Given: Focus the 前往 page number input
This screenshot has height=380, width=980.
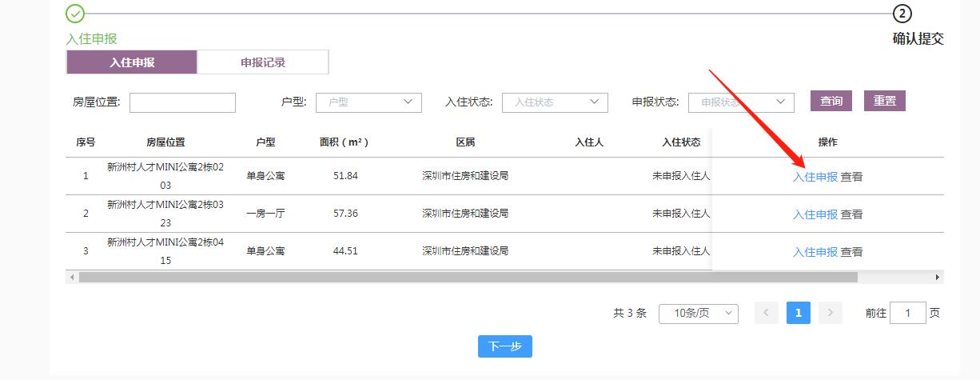Looking at the screenshot, I should [x=908, y=313].
